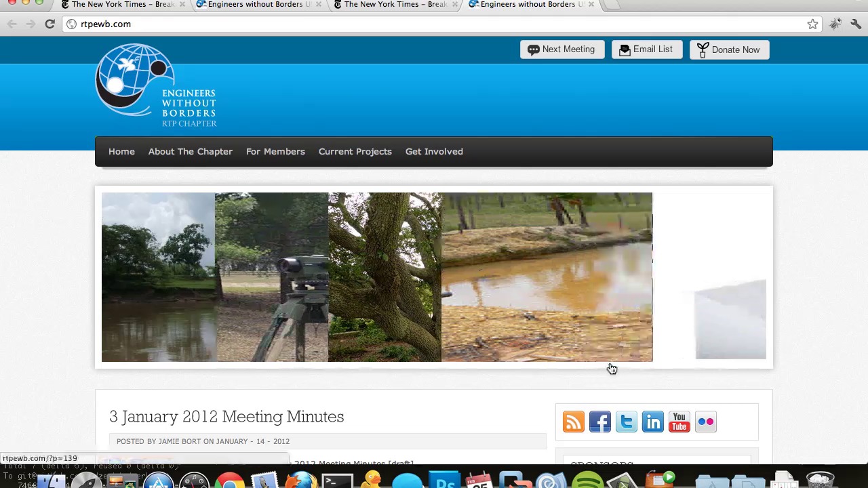This screenshot has height=488, width=868.
Task: Go back with the browser back arrow
Action: [x=12, y=24]
